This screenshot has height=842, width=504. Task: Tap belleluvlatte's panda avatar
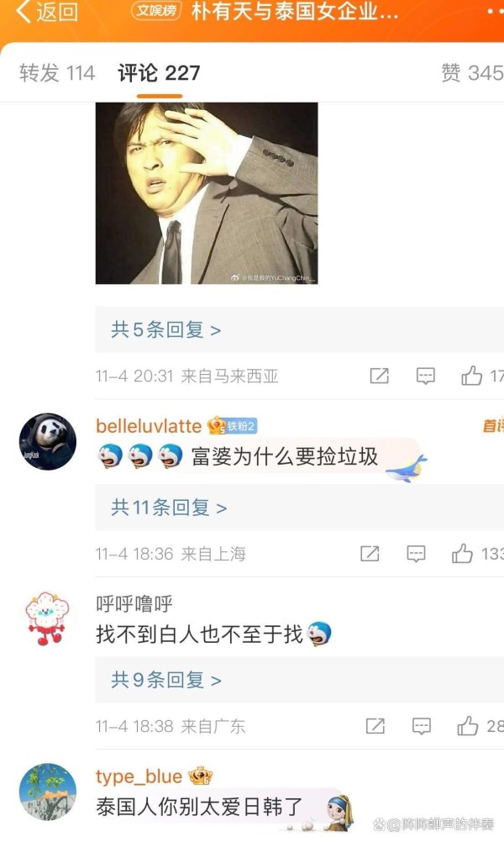(x=48, y=441)
